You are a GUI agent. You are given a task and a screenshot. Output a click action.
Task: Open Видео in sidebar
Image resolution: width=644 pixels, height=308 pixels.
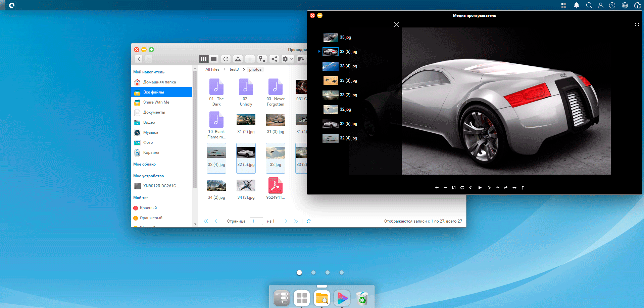click(162, 122)
